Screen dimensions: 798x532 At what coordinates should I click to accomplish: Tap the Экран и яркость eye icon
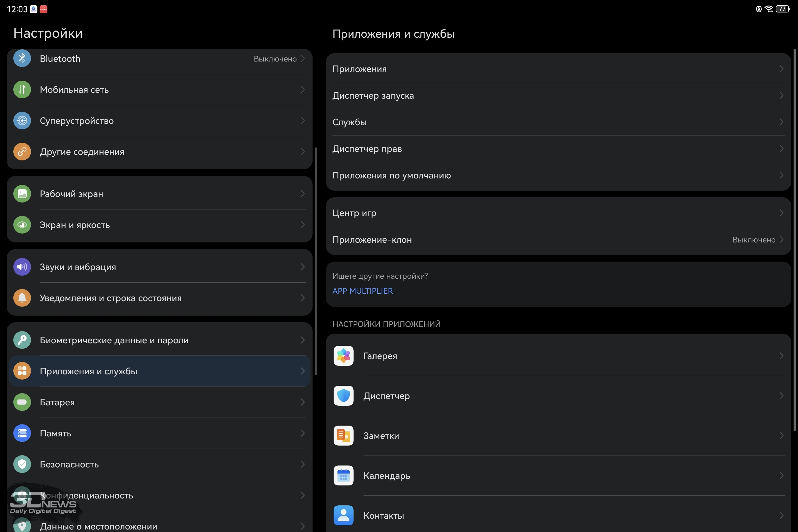point(22,225)
